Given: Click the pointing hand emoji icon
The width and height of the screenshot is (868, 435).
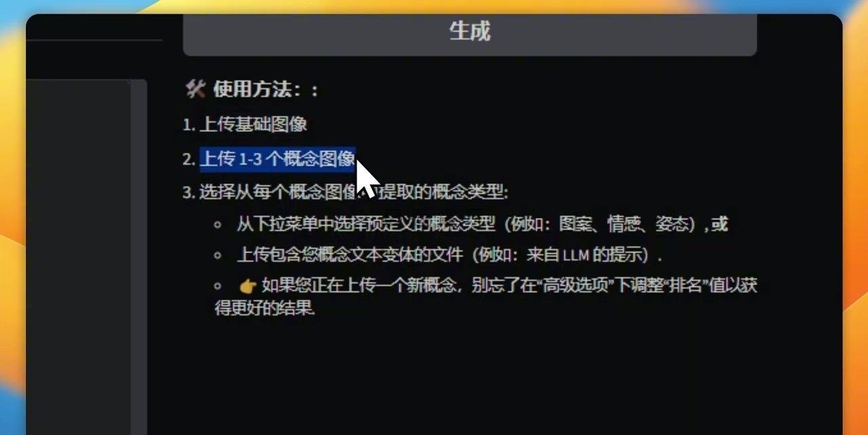Looking at the screenshot, I should [x=248, y=286].
